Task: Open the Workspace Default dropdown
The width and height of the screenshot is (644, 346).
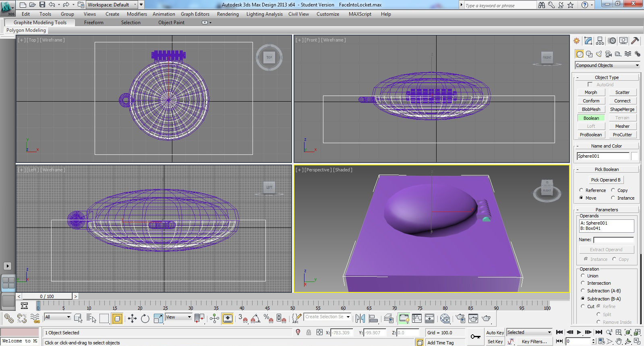Action: (x=112, y=5)
